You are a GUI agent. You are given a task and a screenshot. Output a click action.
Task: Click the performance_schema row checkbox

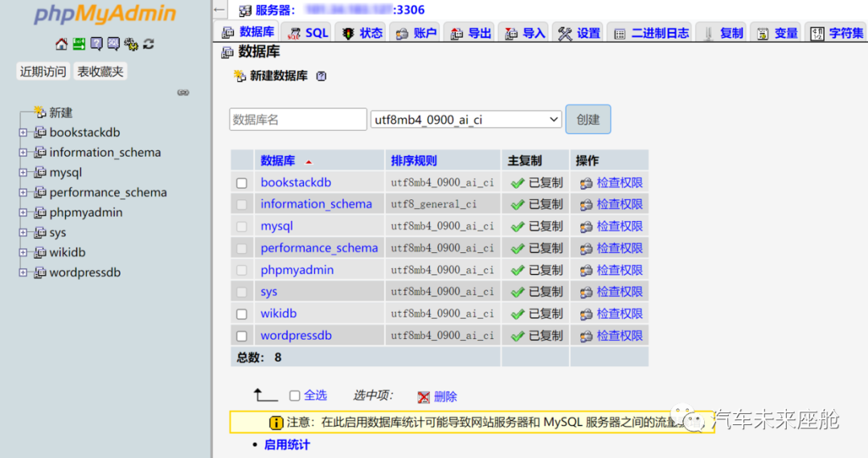click(x=242, y=248)
